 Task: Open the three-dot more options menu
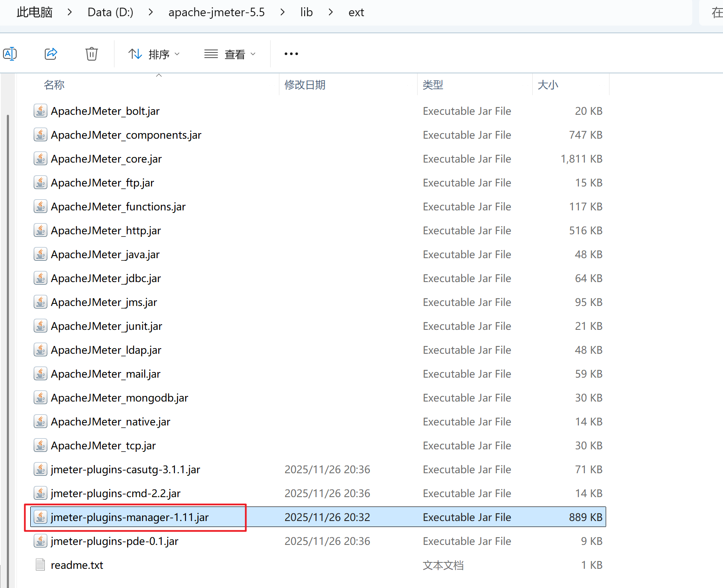[x=291, y=54]
